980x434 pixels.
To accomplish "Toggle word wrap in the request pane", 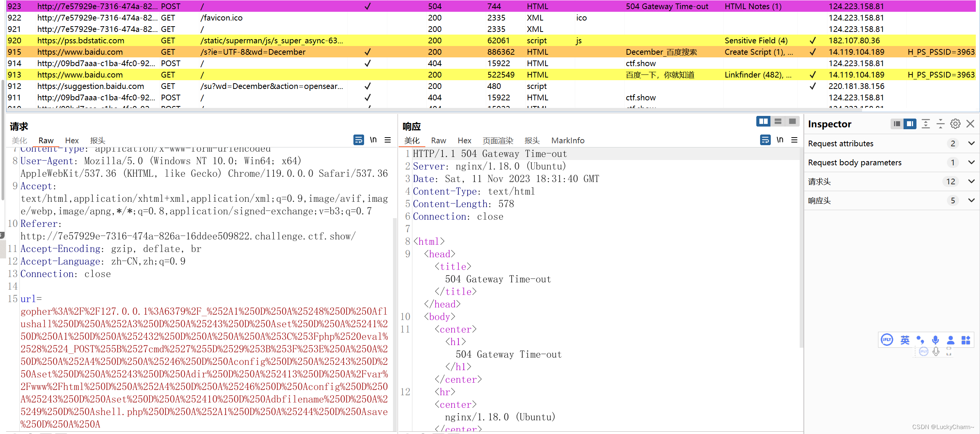I will point(358,140).
